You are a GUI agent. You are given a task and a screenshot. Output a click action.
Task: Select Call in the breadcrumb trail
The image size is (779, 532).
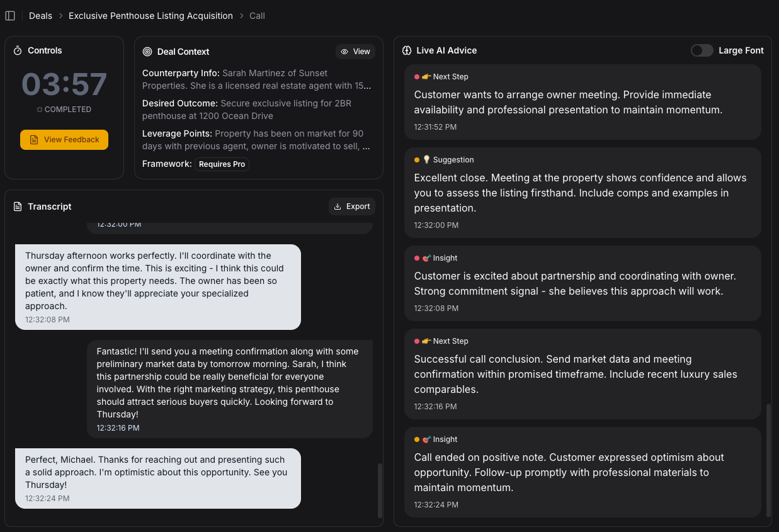[x=257, y=15]
